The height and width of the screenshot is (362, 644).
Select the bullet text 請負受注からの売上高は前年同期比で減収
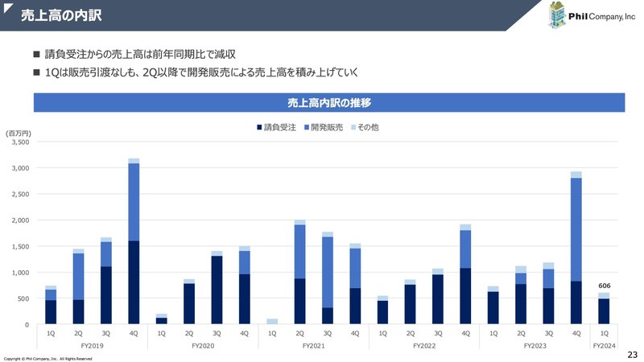pos(140,54)
